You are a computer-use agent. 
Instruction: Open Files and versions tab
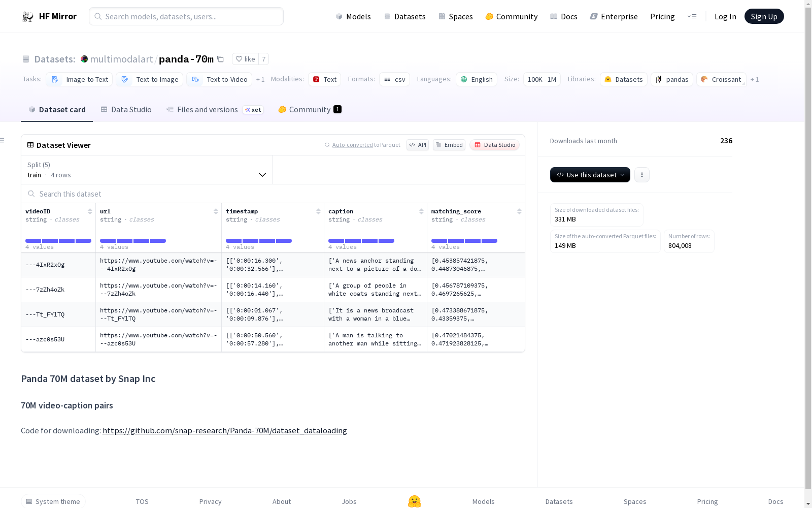[x=215, y=110]
